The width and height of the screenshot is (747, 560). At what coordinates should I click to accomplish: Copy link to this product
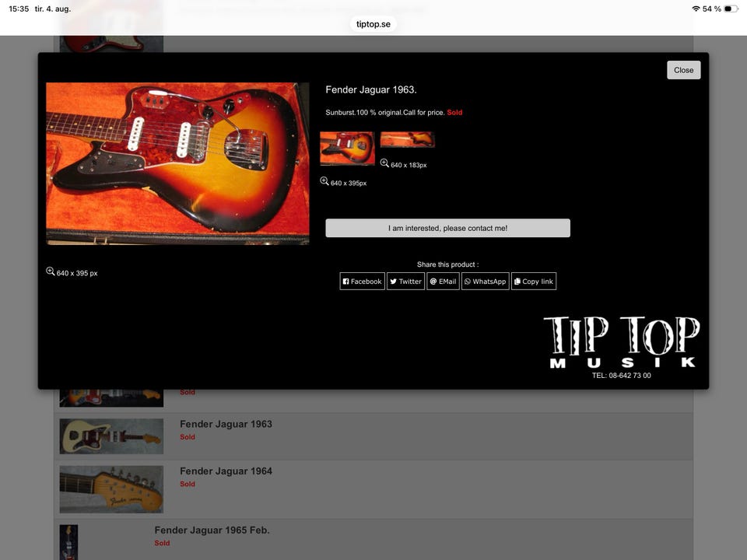click(534, 281)
